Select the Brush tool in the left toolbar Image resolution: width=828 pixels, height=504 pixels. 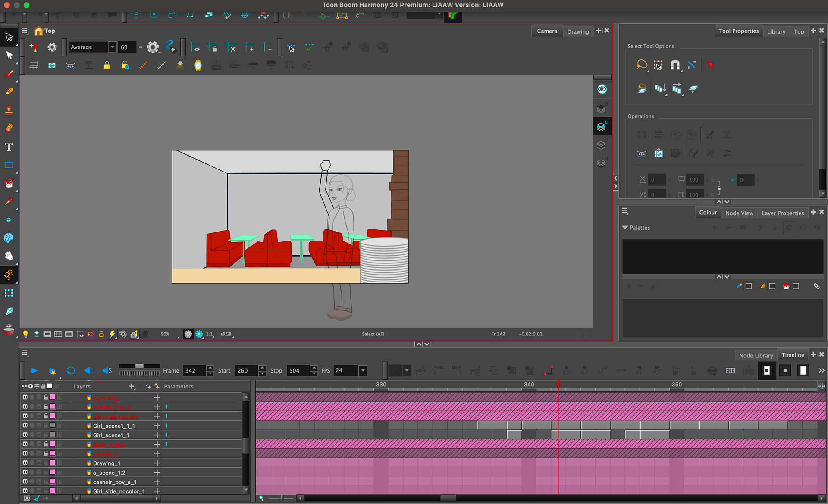click(9, 74)
